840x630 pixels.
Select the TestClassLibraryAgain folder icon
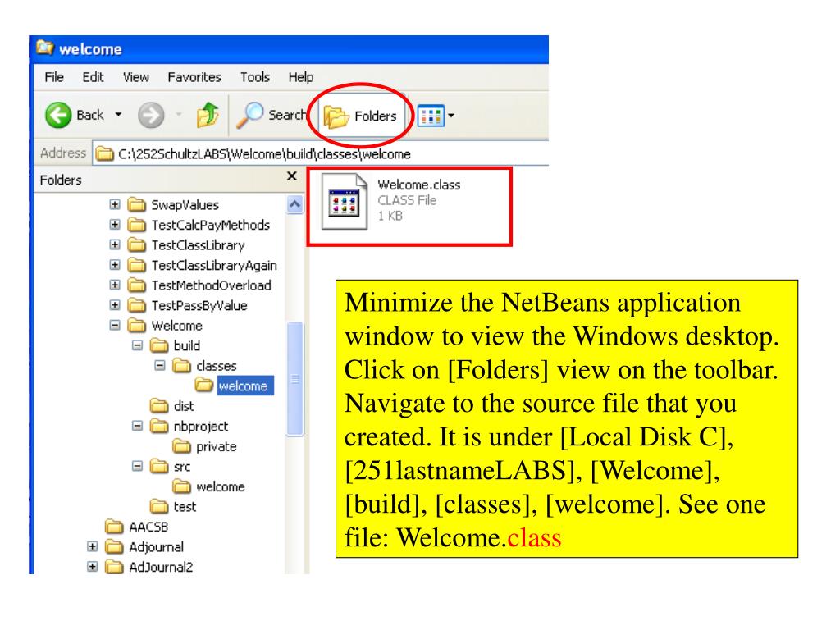click(137, 265)
